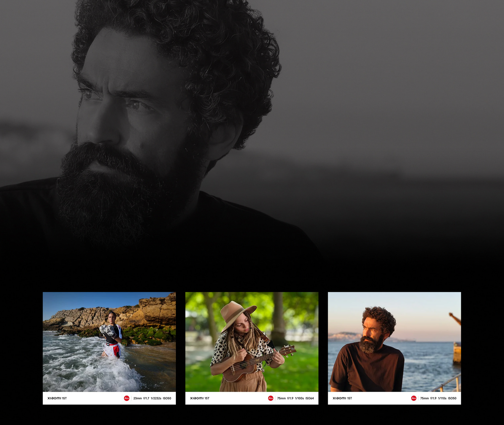Screen dimensions: 504x425
Task: Click Xiaomi 15T label below boxer photo
Action: pyautogui.click(x=57, y=398)
